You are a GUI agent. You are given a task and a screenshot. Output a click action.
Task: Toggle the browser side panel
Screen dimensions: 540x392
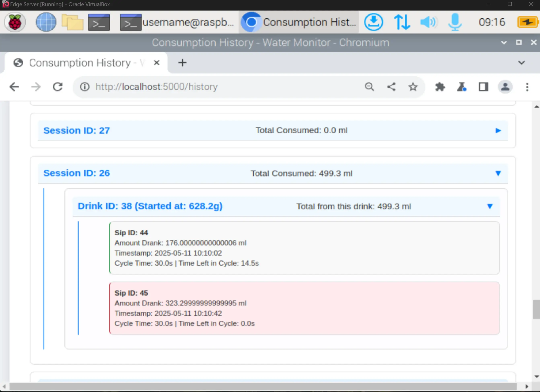483,87
